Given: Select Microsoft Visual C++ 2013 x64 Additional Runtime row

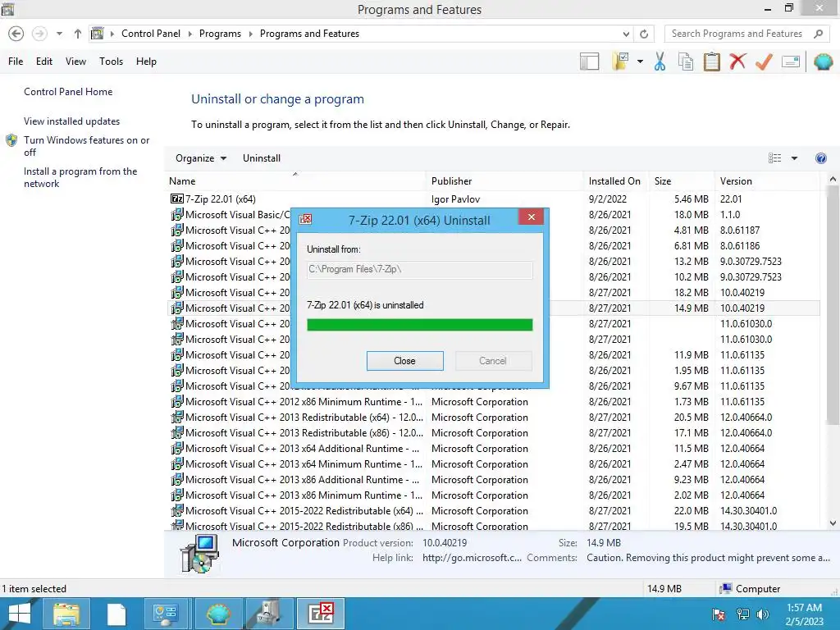Looking at the screenshot, I should pos(493,449).
